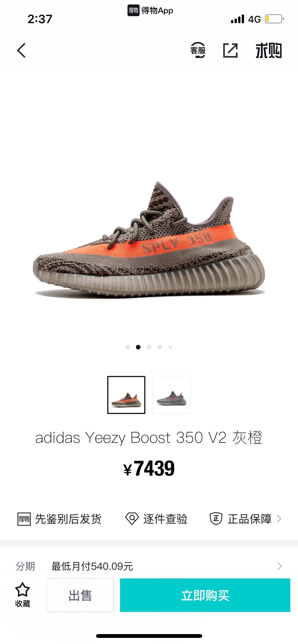Expand the 正品保障 chevron arrow
The height and width of the screenshot is (644, 298).
point(279,519)
